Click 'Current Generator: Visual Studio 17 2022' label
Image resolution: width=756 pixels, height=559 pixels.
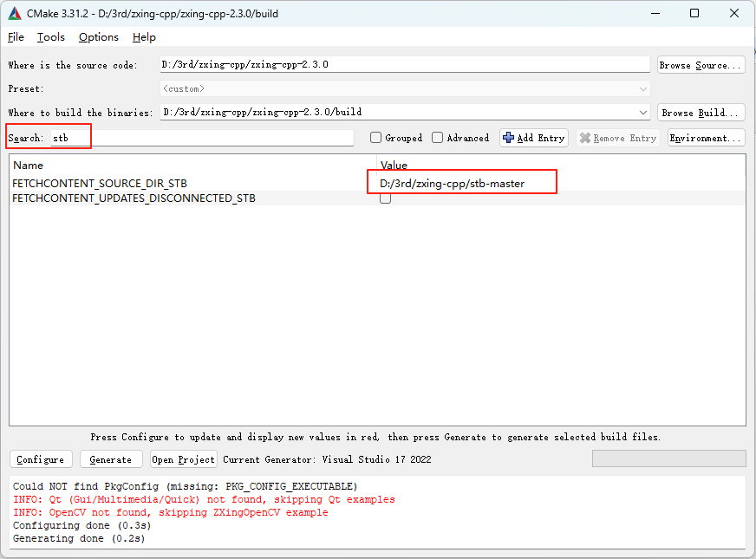[x=327, y=459]
